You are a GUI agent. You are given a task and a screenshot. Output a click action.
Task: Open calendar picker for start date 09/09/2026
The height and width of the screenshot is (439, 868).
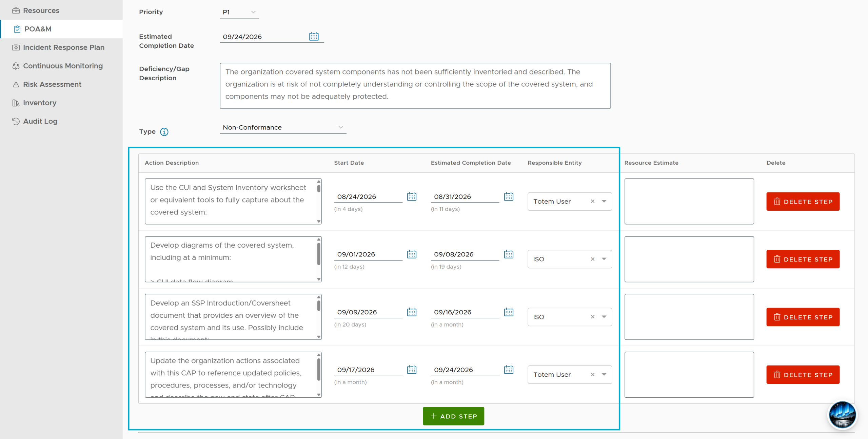click(x=412, y=312)
